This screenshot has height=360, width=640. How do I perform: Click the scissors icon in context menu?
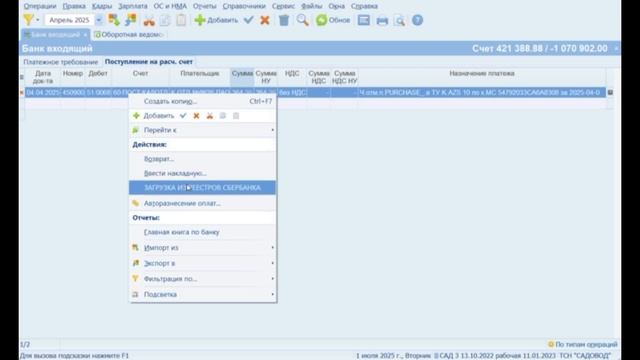coord(209,116)
